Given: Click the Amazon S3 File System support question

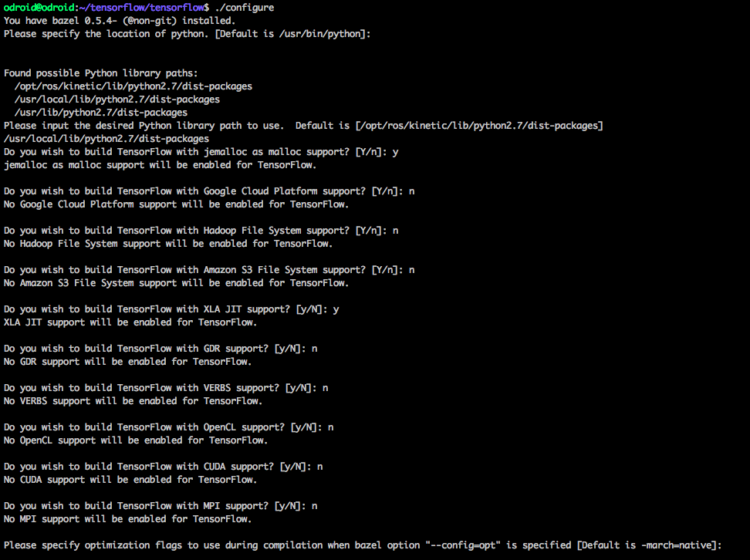Looking at the screenshot, I should click(208, 270).
